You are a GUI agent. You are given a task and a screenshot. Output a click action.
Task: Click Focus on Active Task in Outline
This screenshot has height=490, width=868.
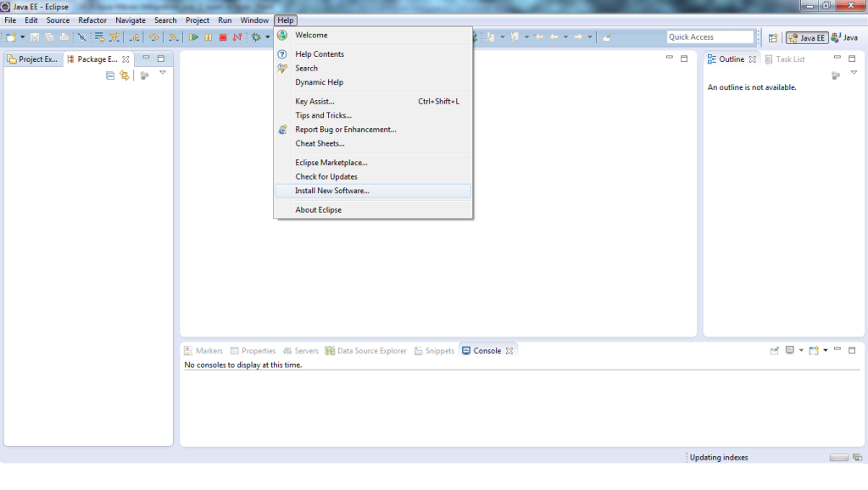(x=836, y=75)
